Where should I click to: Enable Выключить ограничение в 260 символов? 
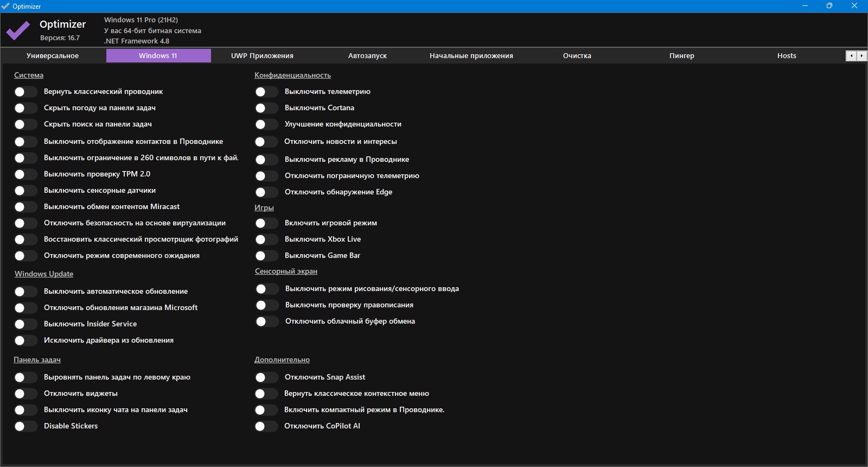tap(25, 158)
